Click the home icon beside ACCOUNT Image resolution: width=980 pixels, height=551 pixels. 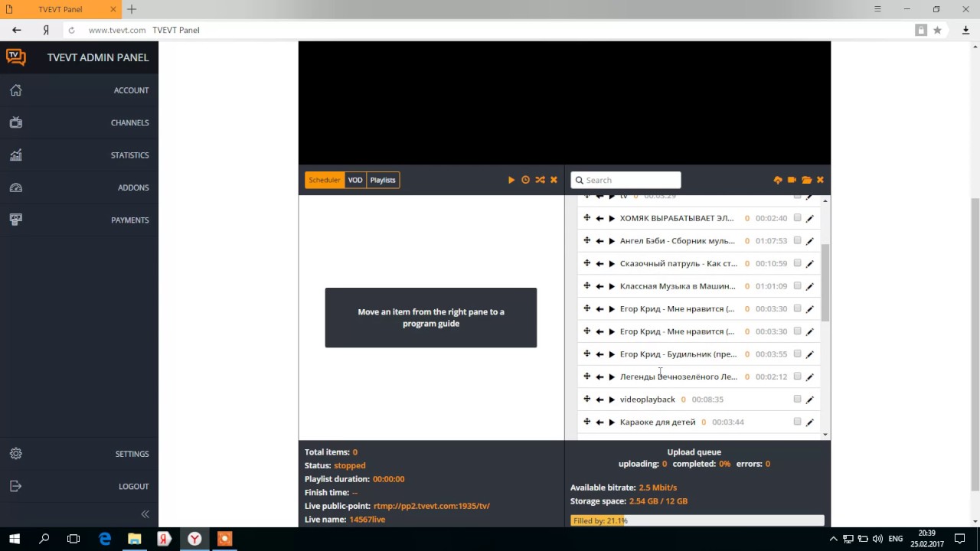pyautogui.click(x=16, y=90)
